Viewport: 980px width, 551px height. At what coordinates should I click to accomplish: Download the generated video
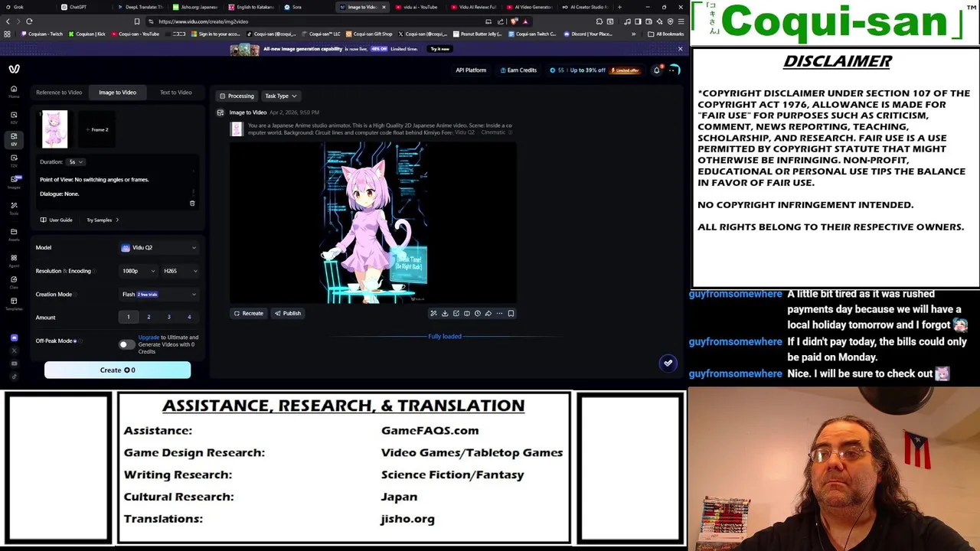(445, 313)
